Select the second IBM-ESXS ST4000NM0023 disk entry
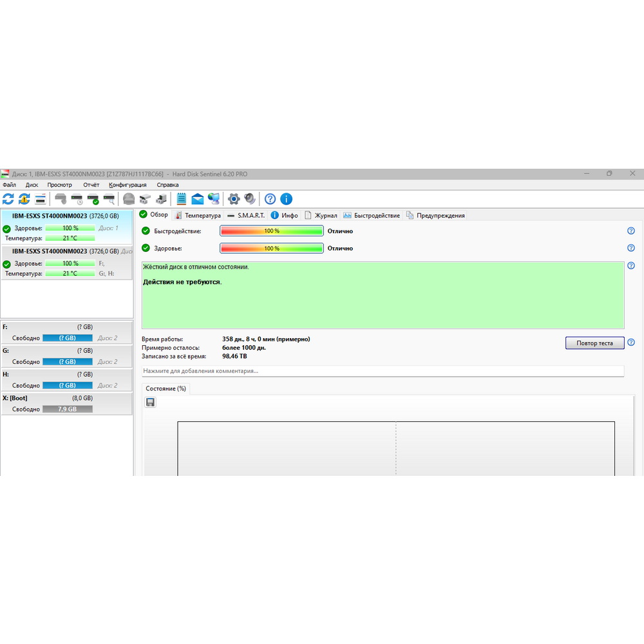644x644 pixels. tap(67, 263)
